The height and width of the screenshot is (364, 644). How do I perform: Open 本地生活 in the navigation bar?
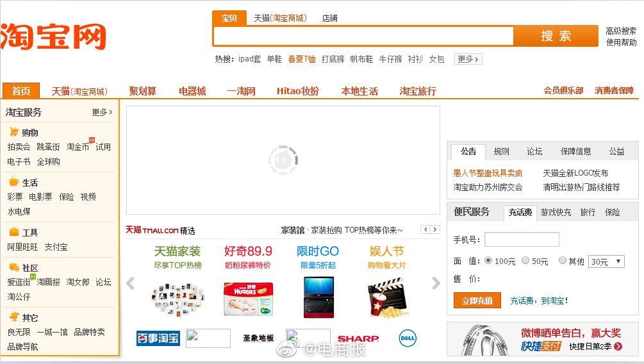[359, 91]
